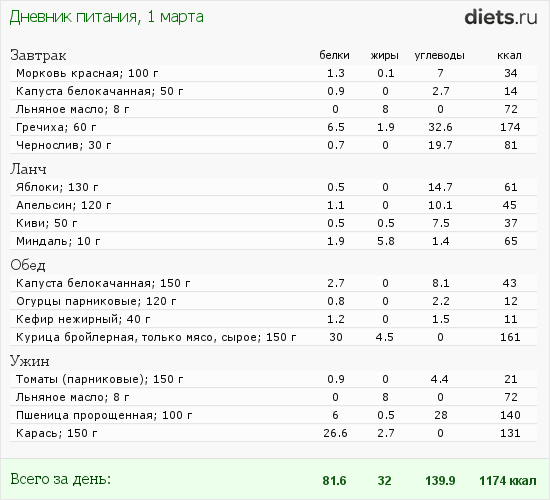Click Томаты carbohydrates value 4.4
This screenshot has height=500, width=550.
coord(440,379)
